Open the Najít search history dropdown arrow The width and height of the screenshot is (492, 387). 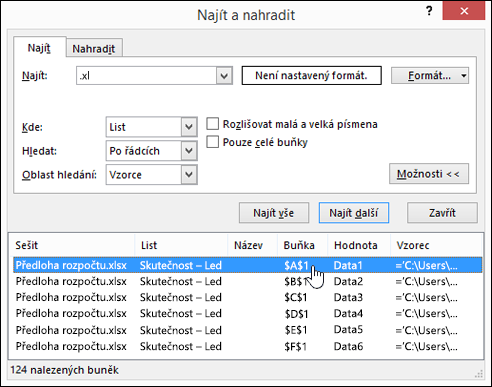[224, 76]
